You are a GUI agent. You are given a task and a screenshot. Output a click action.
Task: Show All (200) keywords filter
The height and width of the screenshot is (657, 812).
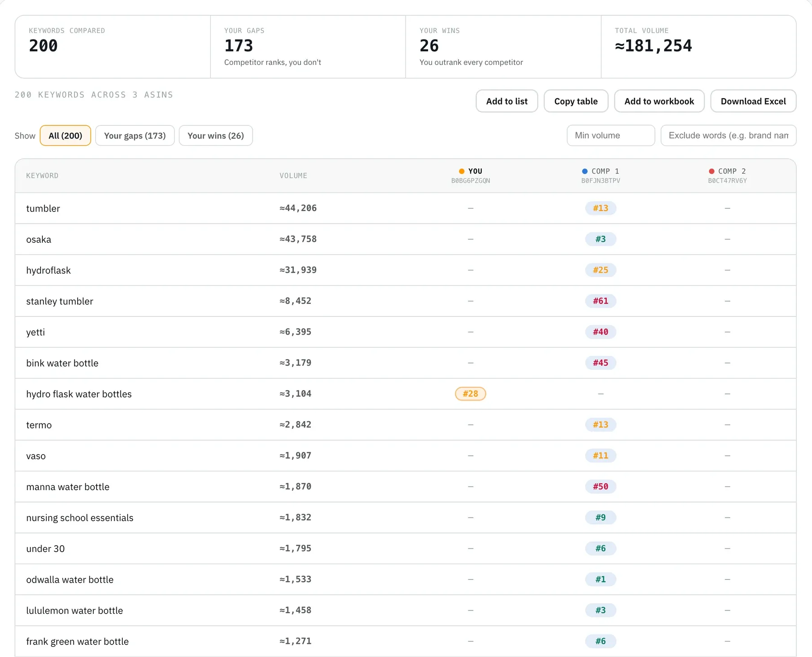point(65,135)
